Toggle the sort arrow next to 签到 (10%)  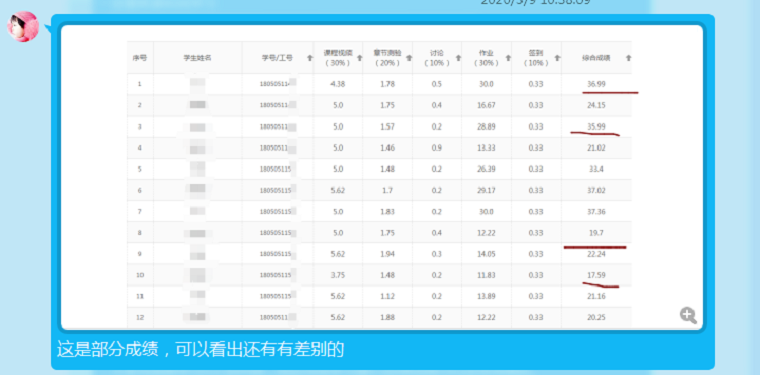click(557, 58)
